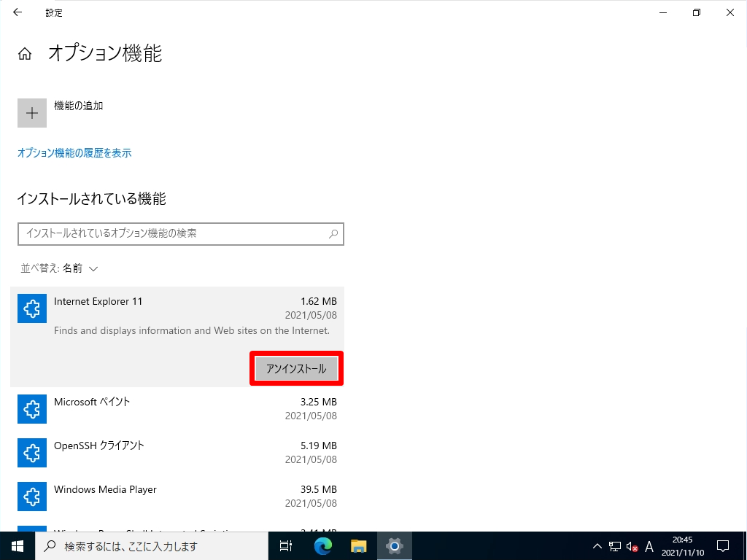Click the Settings gear in the taskbar
The width and height of the screenshot is (747, 560).
click(395, 545)
